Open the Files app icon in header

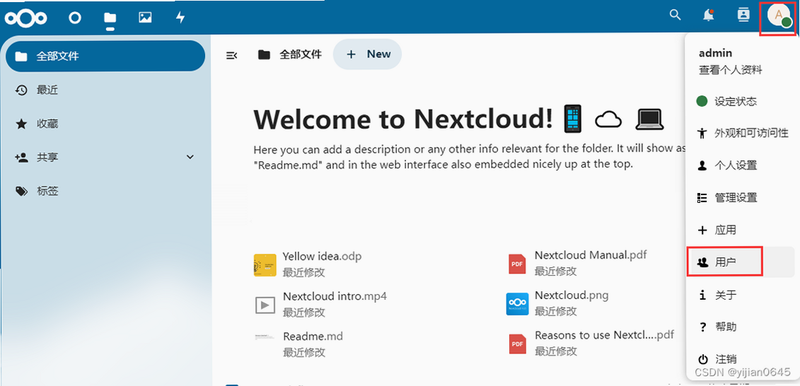click(x=110, y=18)
